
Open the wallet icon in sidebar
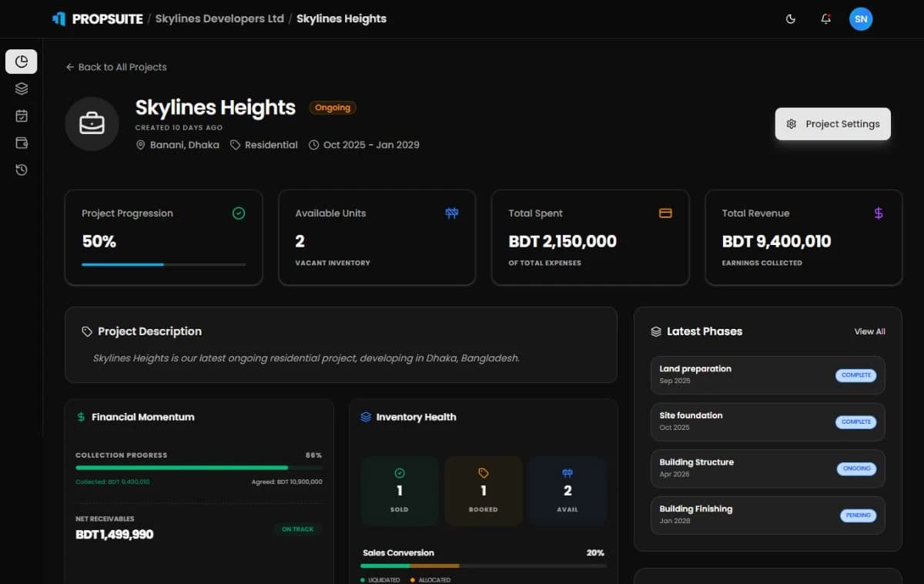pos(22,143)
